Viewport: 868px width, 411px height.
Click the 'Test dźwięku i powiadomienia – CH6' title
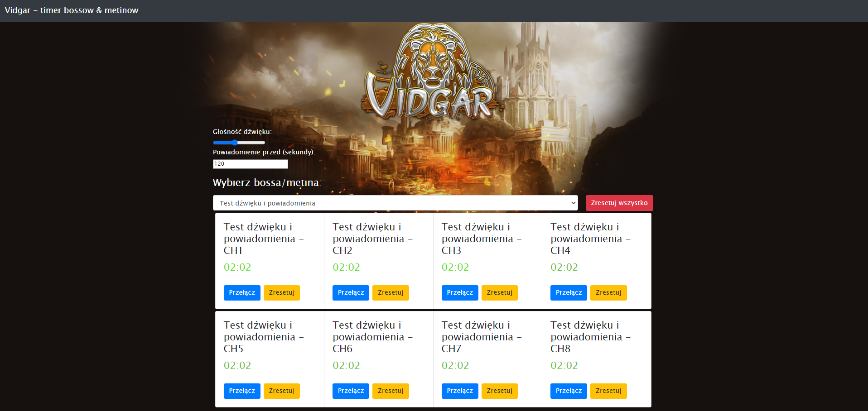click(372, 337)
